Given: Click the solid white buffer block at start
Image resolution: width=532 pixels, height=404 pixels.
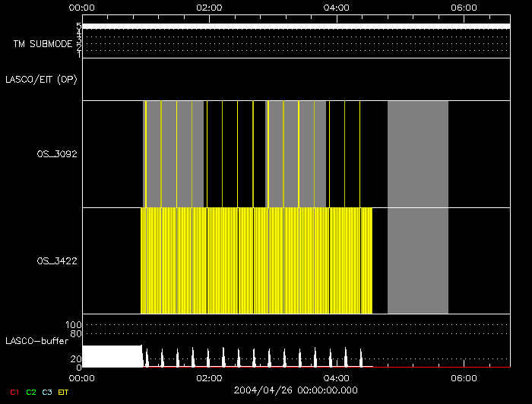Looking at the screenshot, I should (111, 356).
